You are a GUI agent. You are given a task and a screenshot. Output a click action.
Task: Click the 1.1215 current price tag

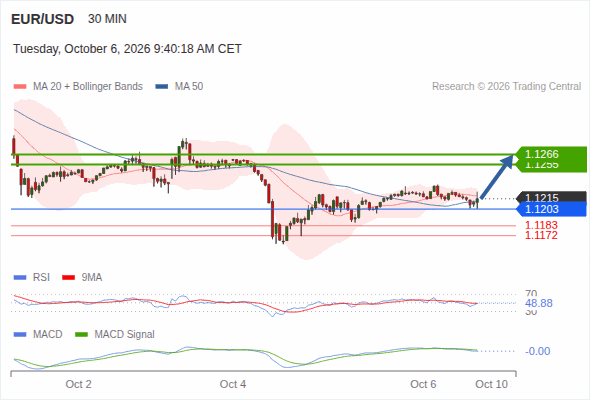tap(551, 197)
